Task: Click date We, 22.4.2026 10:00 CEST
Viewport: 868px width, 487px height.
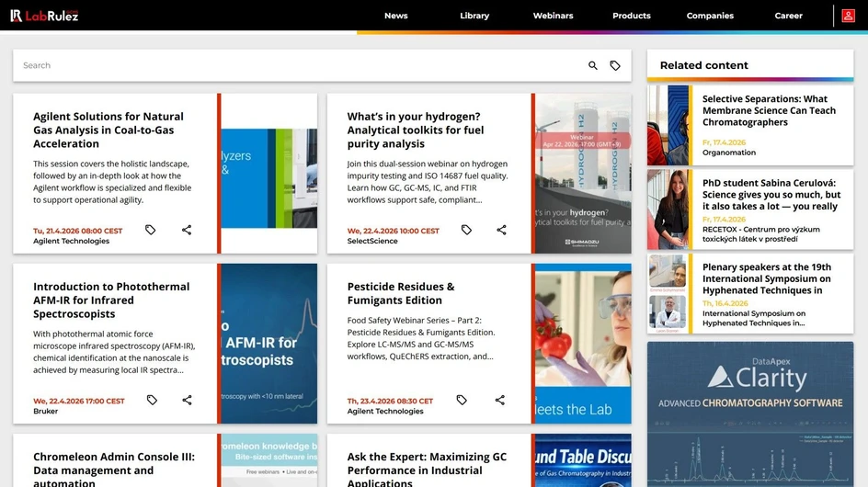Action: (393, 231)
